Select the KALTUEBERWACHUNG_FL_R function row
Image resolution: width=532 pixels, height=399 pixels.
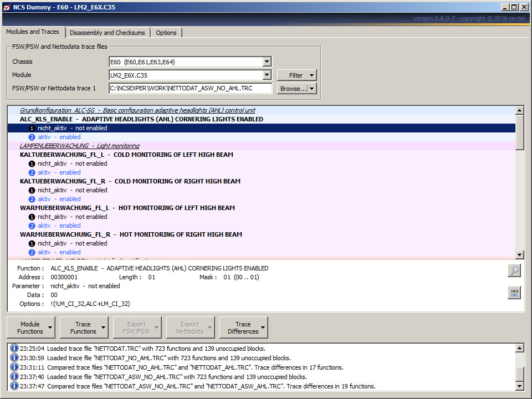(261, 181)
